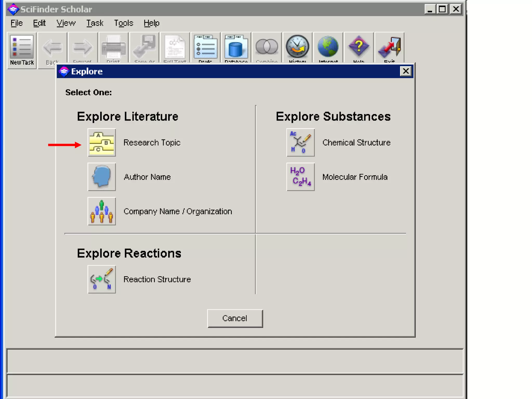Select the Author Name head icon
Screen dimensions: 532x399
point(102,177)
